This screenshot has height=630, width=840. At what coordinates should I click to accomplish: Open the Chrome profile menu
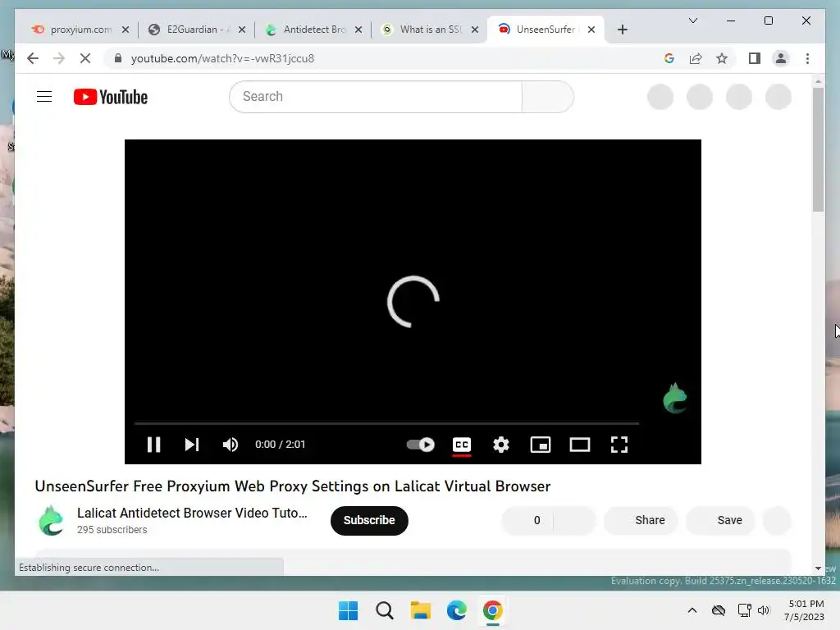[x=781, y=58]
